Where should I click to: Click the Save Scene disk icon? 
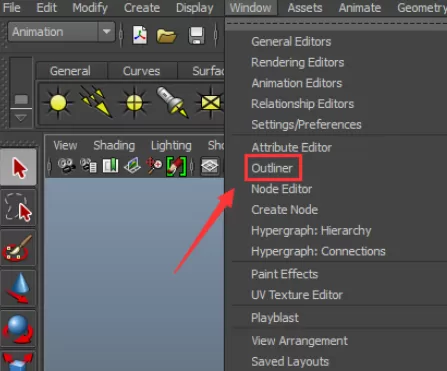coord(196,36)
